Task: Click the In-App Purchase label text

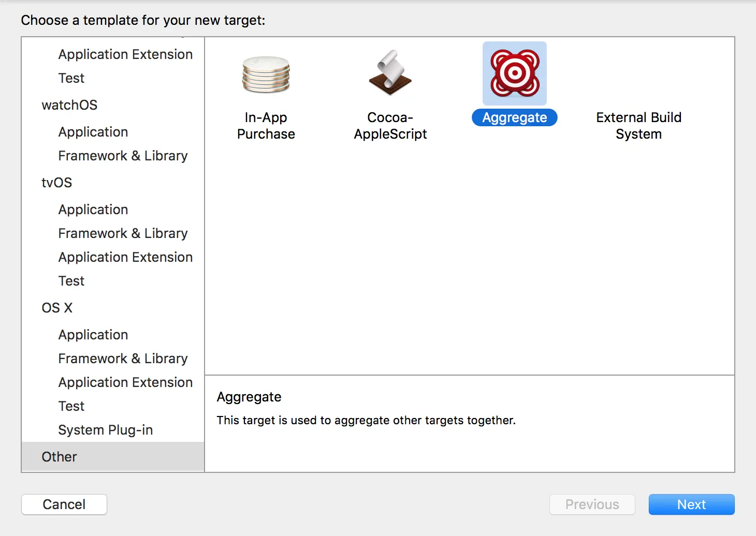Action: (x=266, y=126)
